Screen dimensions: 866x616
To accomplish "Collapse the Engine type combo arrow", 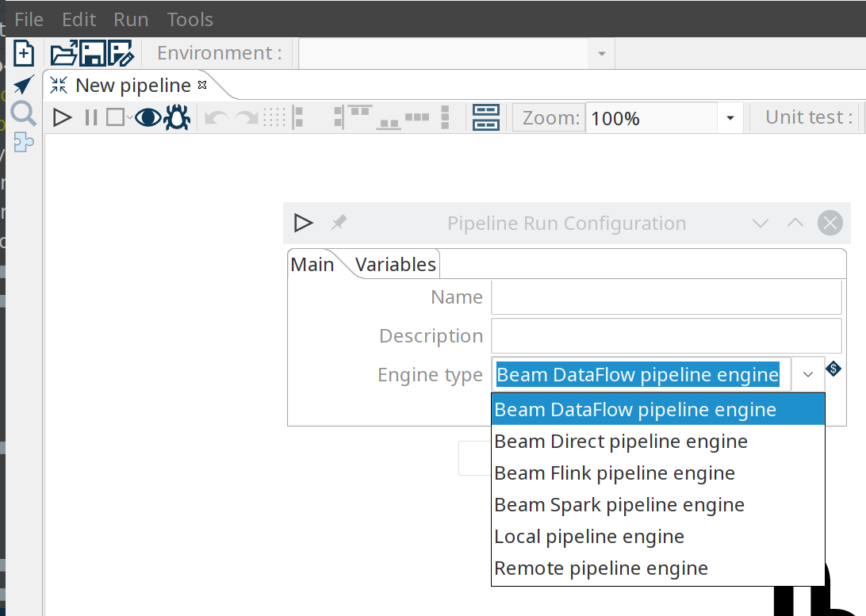I will point(807,374).
